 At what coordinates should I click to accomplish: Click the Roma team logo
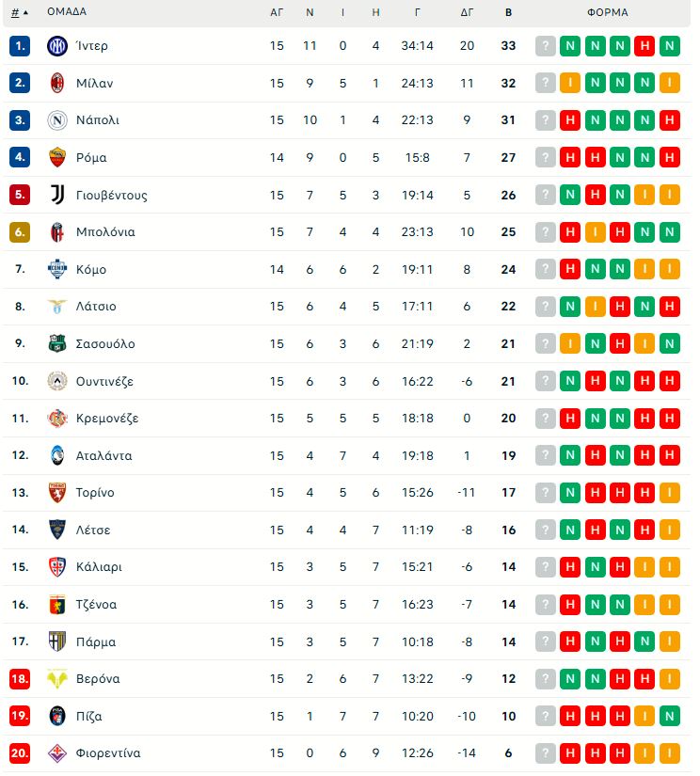[x=57, y=157]
